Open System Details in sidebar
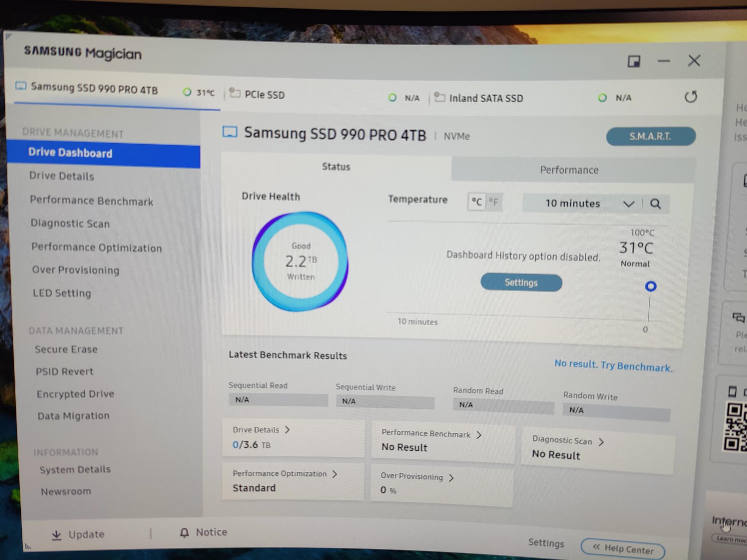The height and width of the screenshot is (560, 747). [75, 469]
